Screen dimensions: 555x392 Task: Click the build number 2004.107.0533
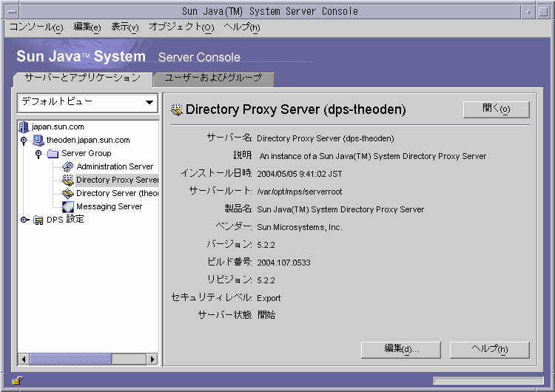click(283, 263)
